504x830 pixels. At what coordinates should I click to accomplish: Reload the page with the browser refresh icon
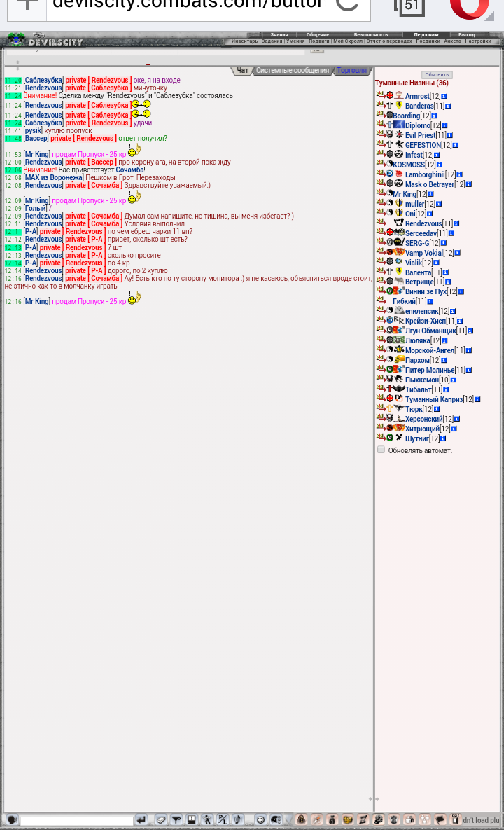347,7
